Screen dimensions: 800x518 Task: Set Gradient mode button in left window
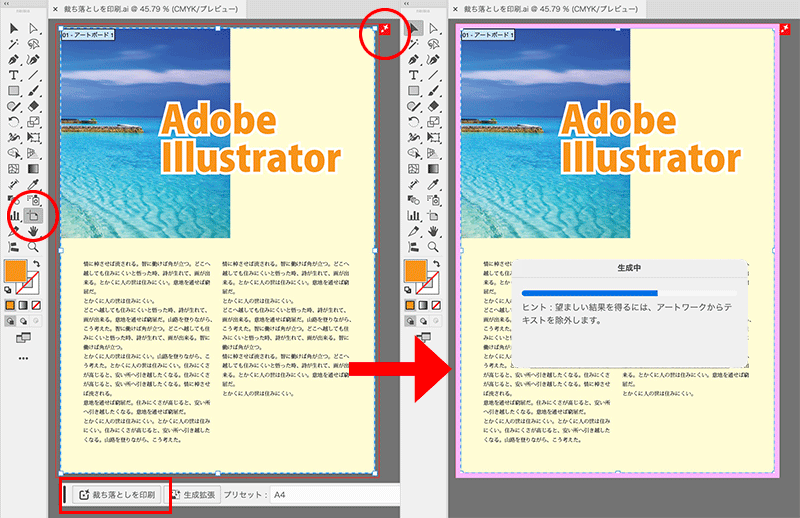(23, 305)
